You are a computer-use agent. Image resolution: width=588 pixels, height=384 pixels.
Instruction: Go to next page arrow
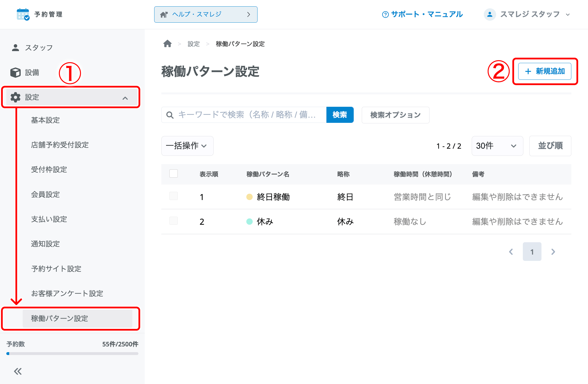tap(553, 252)
